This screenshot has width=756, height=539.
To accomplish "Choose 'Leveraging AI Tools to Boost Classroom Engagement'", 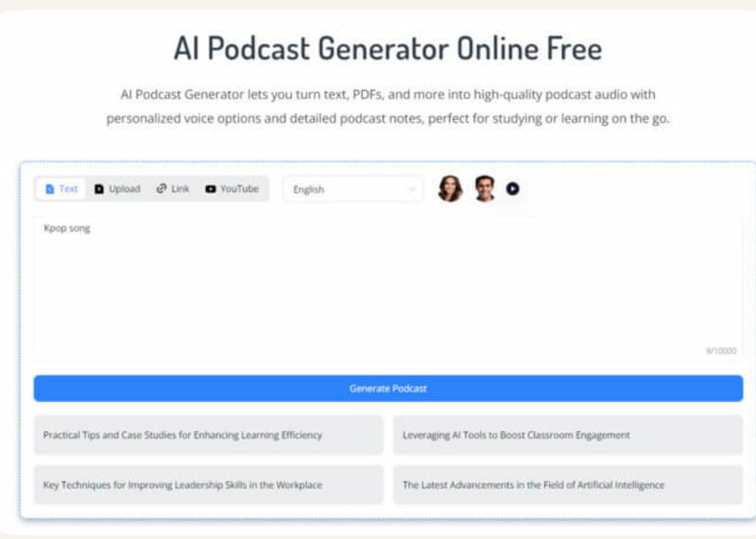I will (x=568, y=435).
